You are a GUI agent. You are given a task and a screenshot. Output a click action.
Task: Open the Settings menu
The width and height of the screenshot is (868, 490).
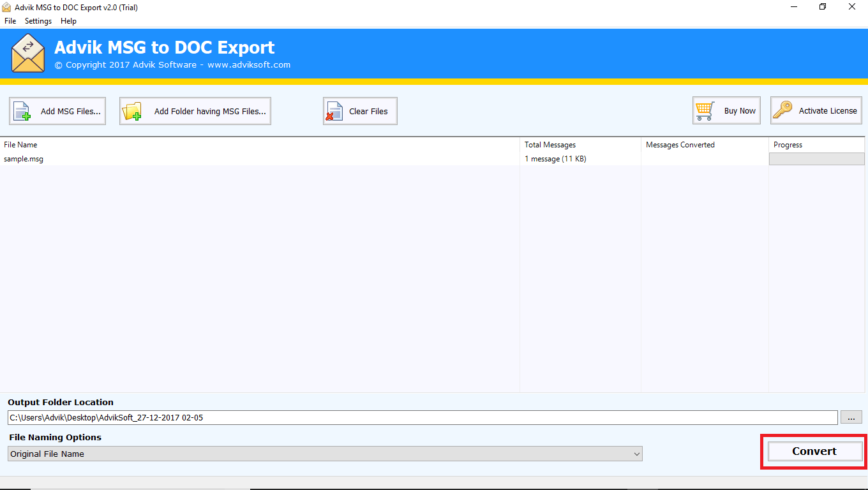point(38,21)
